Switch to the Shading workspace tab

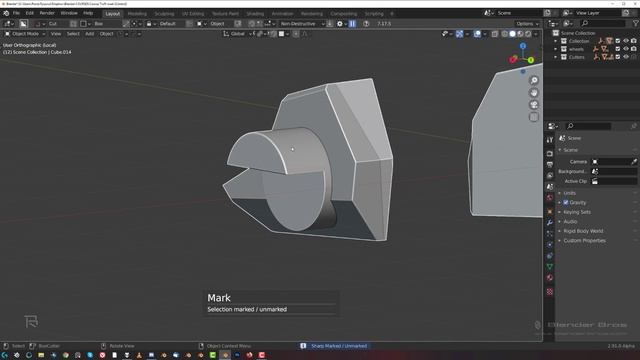tap(255, 14)
